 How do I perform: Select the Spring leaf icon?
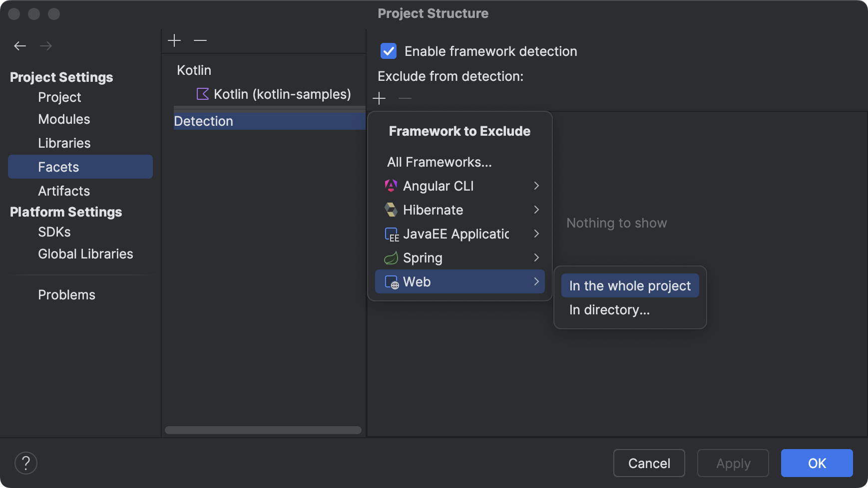pos(392,257)
